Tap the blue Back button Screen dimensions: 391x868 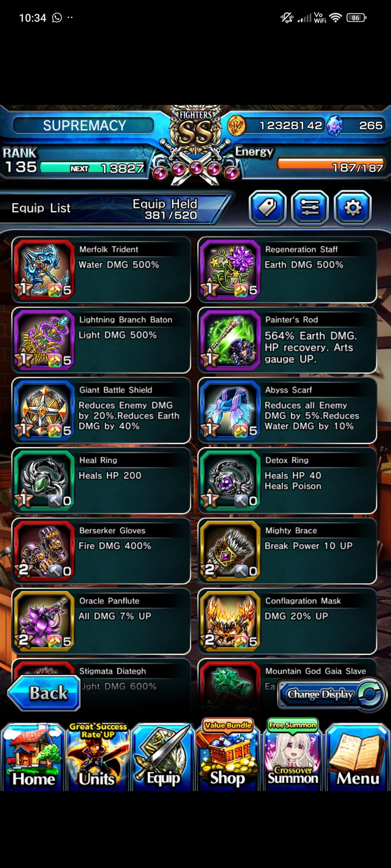click(44, 693)
